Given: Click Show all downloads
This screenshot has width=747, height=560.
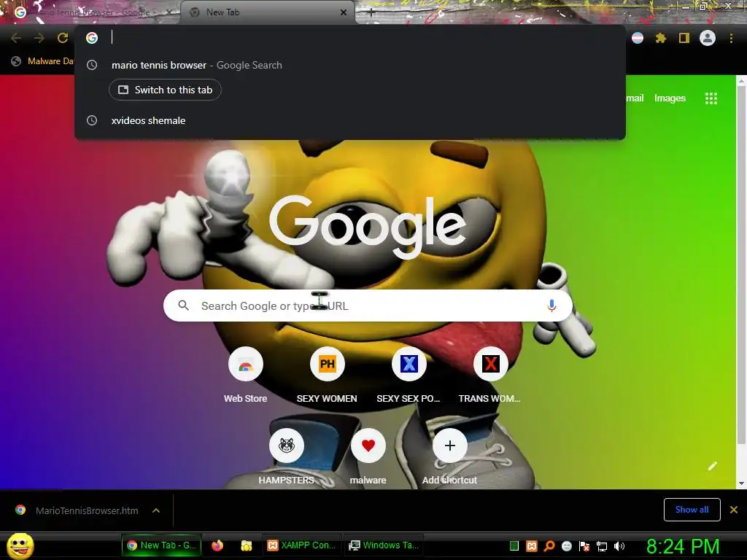Looking at the screenshot, I should (x=692, y=510).
